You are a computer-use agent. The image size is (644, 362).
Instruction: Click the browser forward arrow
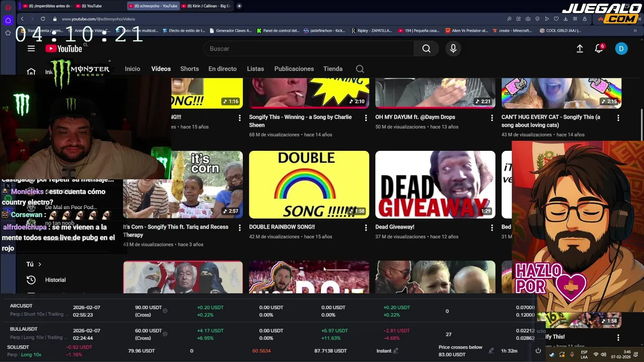pyautogui.click(x=32, y=19)
